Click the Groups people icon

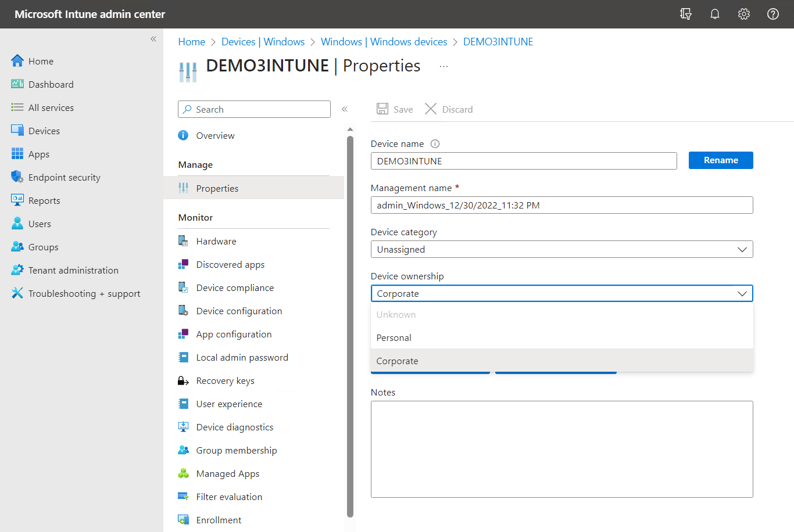17,246
